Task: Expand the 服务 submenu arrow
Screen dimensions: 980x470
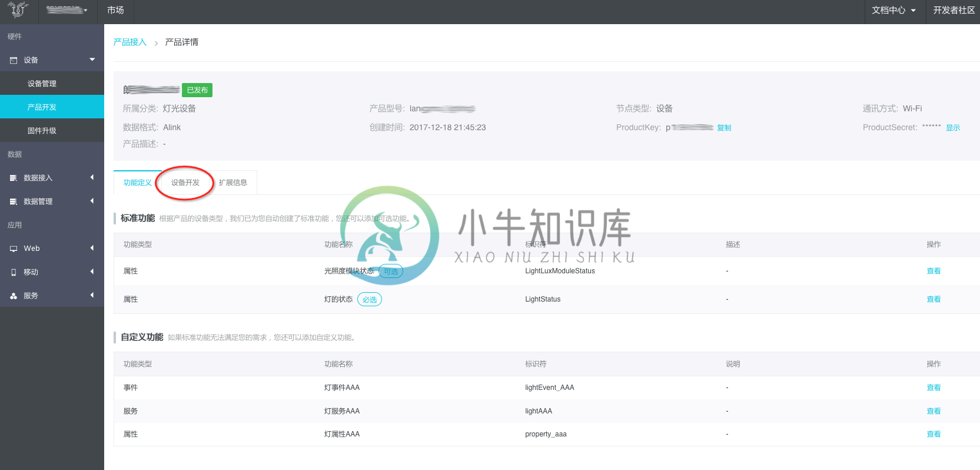Action: pyautogui.click(x=92, y=295)
